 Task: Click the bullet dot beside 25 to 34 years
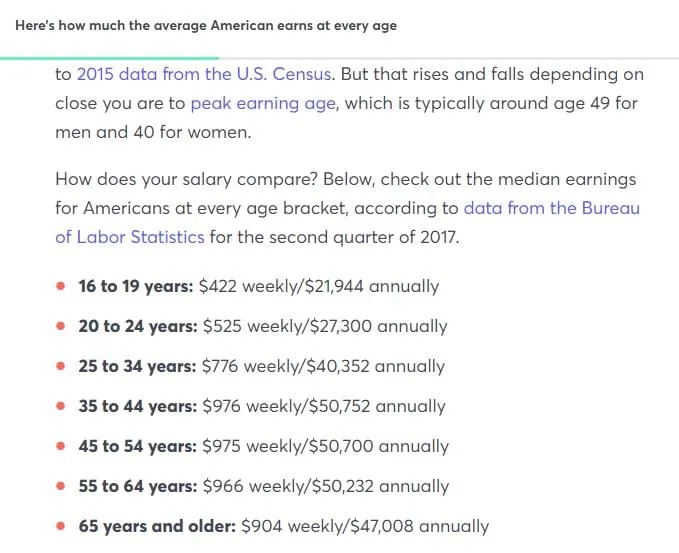pos(61,366)
